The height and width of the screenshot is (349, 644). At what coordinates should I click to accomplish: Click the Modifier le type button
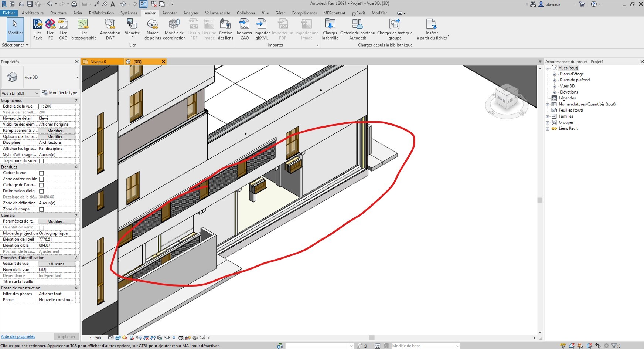point(59,93)
